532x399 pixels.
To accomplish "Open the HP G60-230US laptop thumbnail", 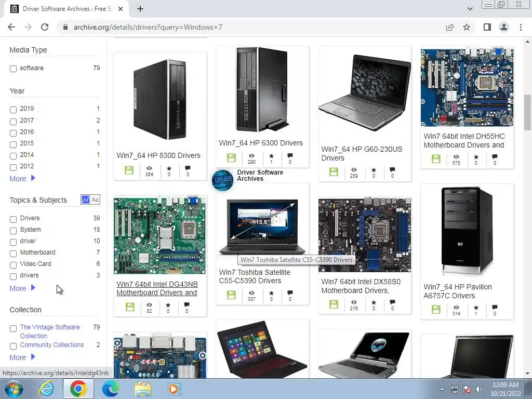I will pyautogui.click(x=364, y=92).
